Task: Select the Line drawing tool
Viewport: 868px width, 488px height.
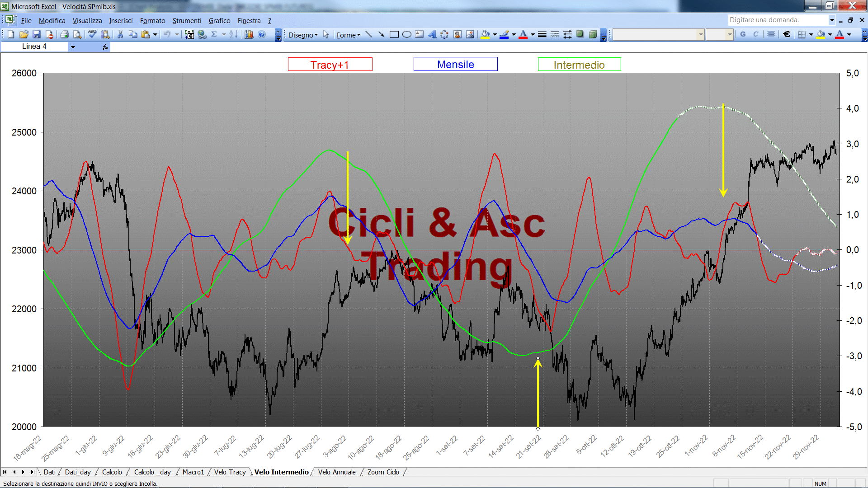Action: coord(368,34)
